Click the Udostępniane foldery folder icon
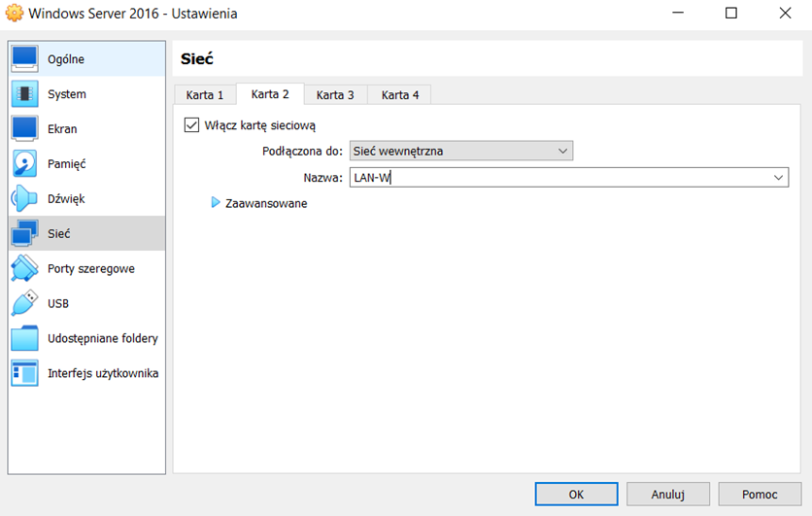 coord(24,339)
